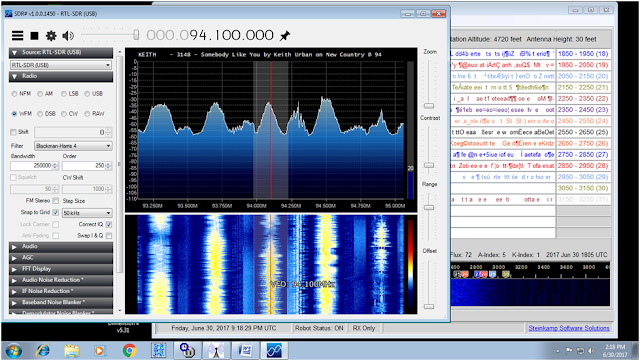
Task: Click the 2850 - 2950 (28) row
Action: point(583,166)
